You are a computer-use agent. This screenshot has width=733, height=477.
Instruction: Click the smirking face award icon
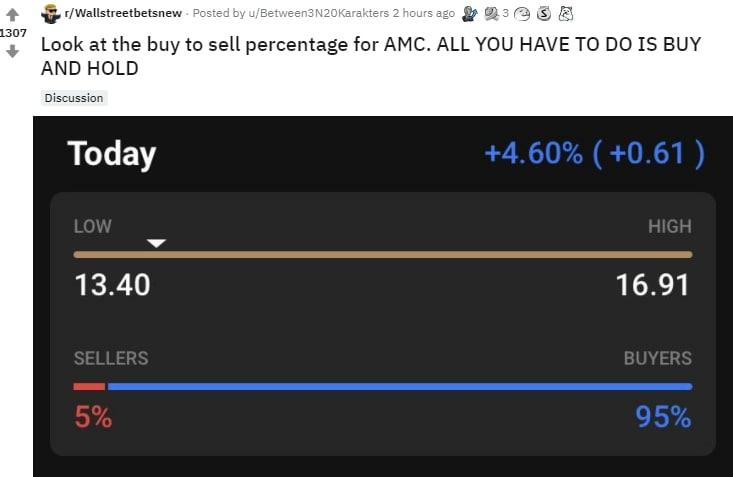(522, 14)
